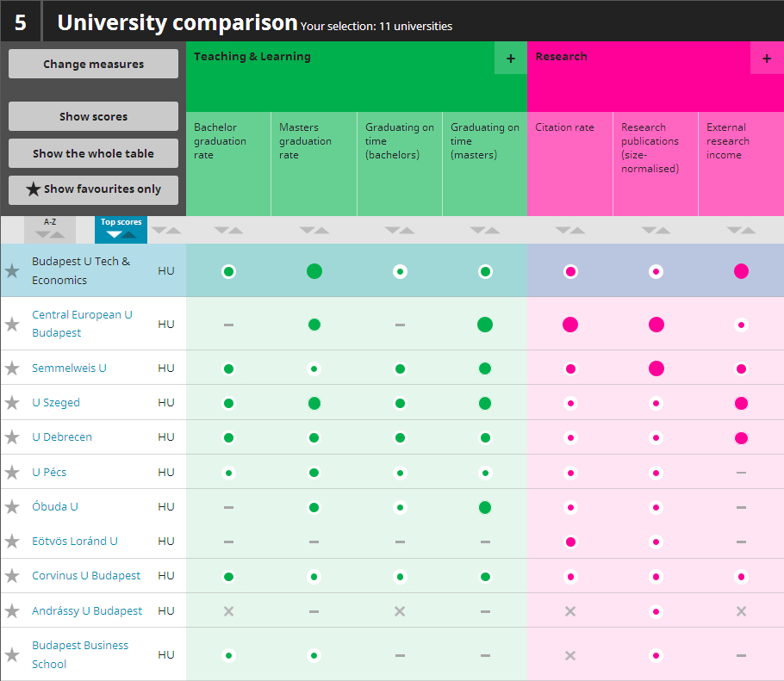The width and height of the screenshot is (784, 681).
Task: Click Eötvös Loránd U Citation rate dot
Action: click(570, 542)
